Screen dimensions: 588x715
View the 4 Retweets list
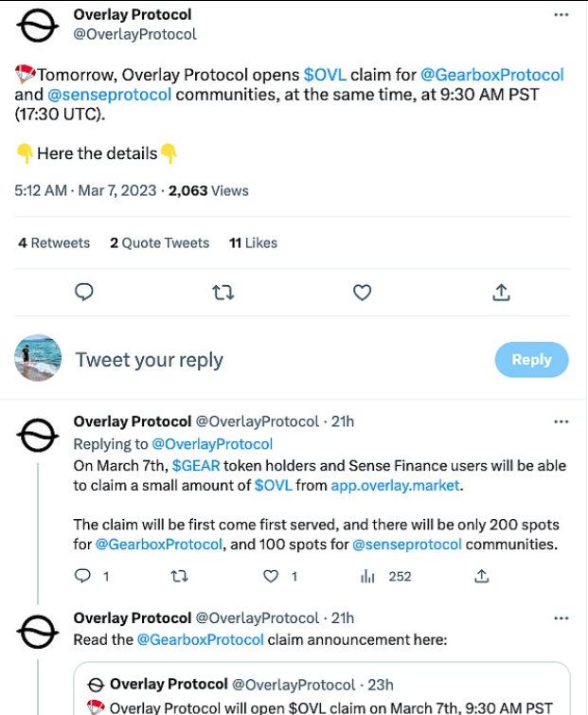(54, 243)
